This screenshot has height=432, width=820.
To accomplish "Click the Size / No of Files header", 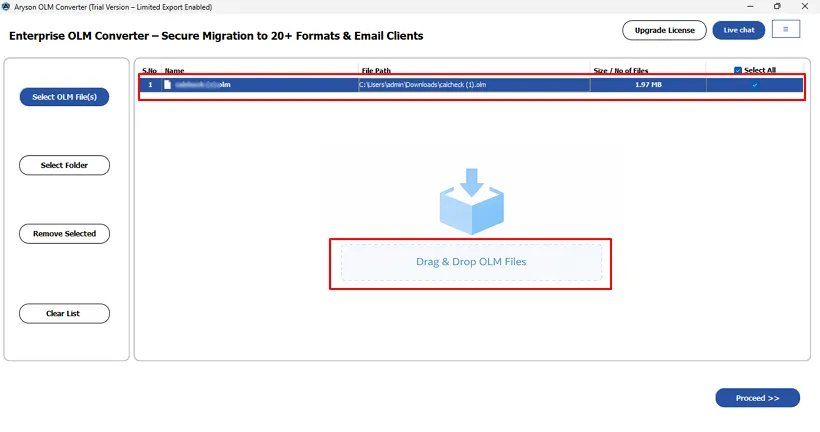I will tap(621, 71).
